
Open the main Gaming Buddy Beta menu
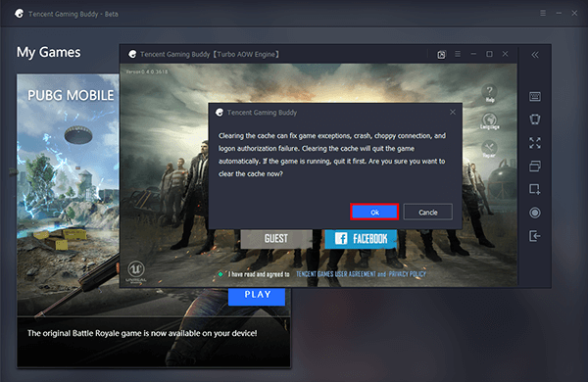[x=543, y=13]
